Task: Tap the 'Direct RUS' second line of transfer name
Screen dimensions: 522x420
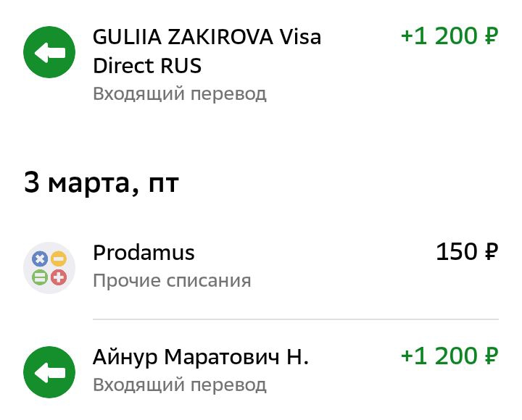Action: (146, 65)
